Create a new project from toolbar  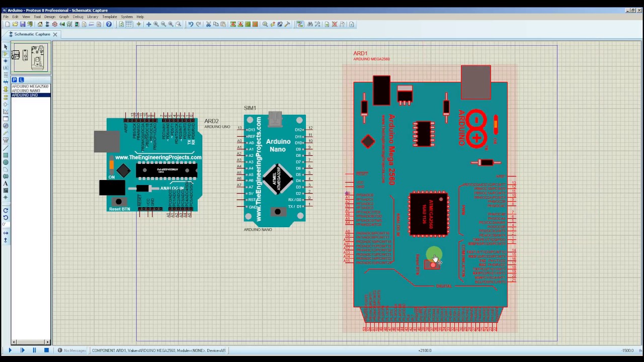tap(8, 24)
